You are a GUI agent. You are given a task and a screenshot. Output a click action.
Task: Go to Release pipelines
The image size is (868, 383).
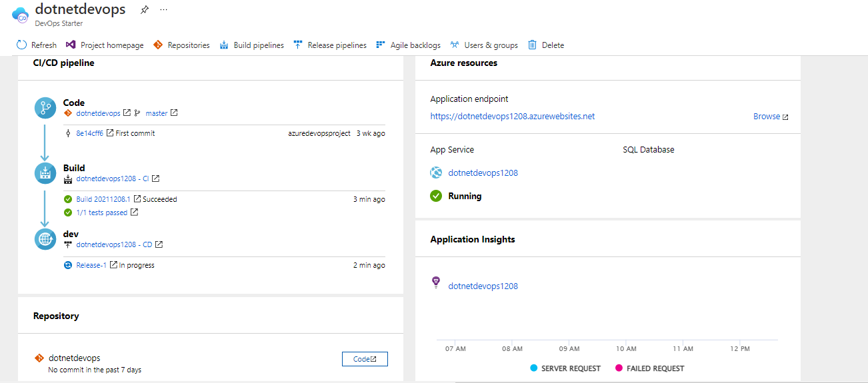[330, 45]
